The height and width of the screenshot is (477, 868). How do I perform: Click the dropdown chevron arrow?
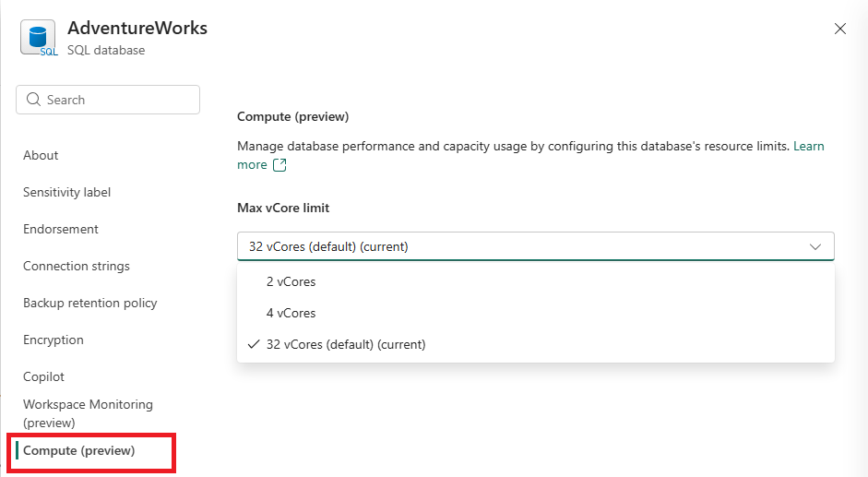pos(814,246)
